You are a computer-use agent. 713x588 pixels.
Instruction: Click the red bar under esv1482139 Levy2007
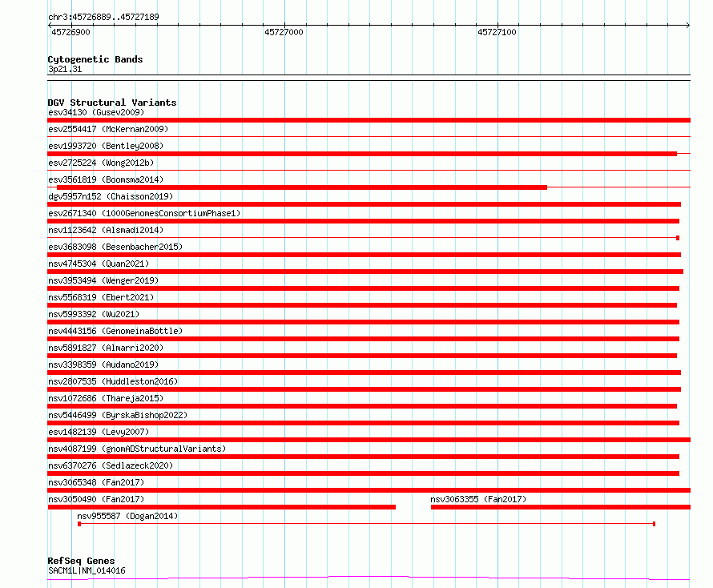[x=369, y=440]
